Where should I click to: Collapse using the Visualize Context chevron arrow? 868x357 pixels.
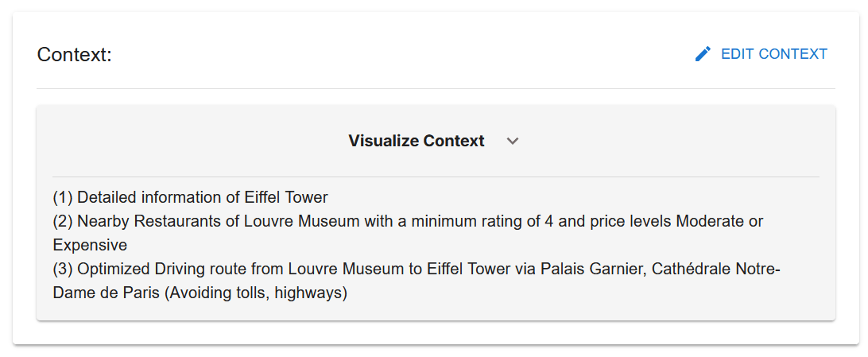tap(513, 141)
